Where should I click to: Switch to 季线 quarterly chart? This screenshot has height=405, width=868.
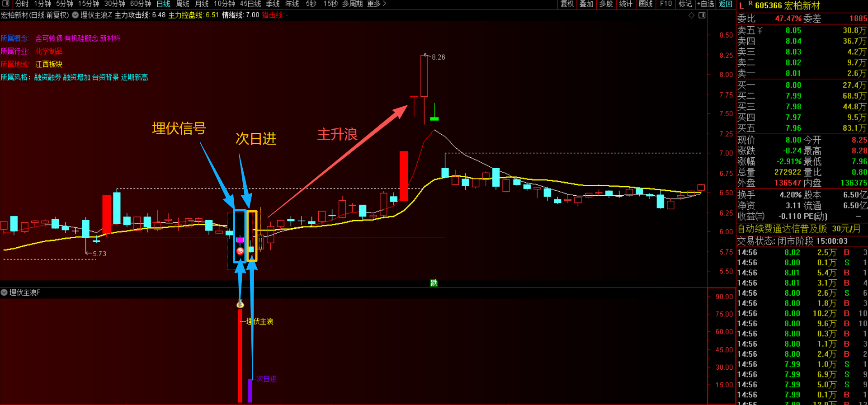[273, 4]
